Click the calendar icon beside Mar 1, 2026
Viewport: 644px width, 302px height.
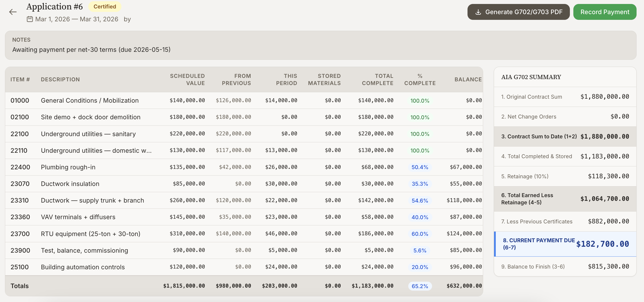(x=30, y=19)
